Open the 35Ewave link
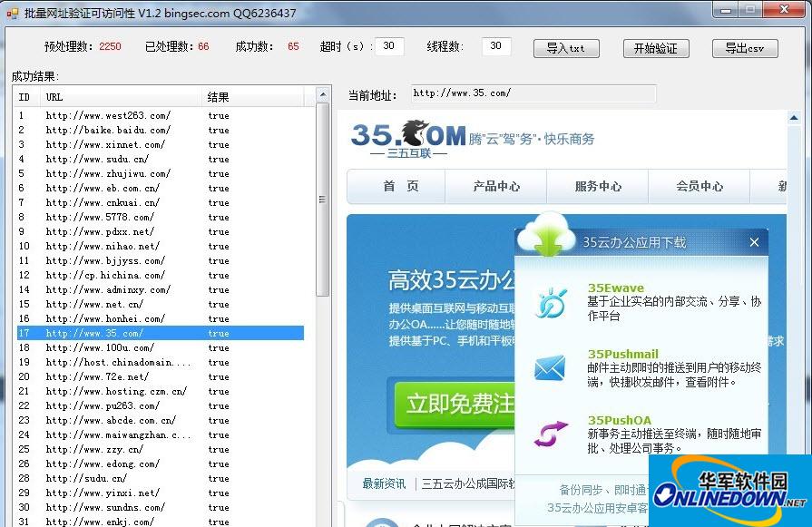The image size is (812, 527). 616,288
